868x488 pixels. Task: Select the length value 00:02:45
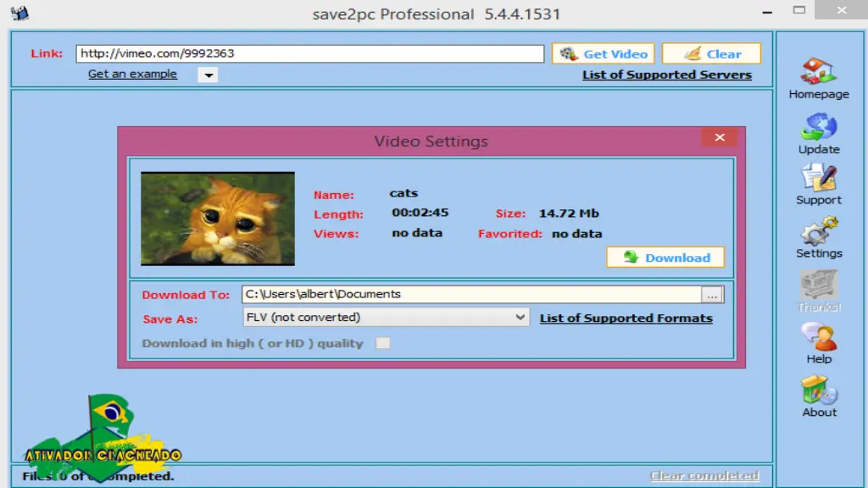pyautogui.click(x=420, y=213)
